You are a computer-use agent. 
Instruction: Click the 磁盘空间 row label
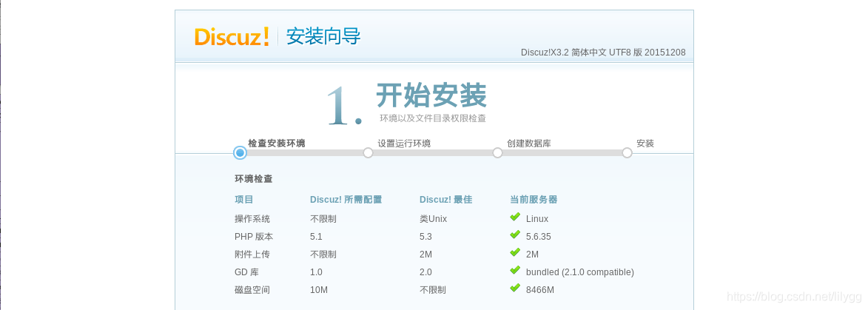tap(252, 289)
